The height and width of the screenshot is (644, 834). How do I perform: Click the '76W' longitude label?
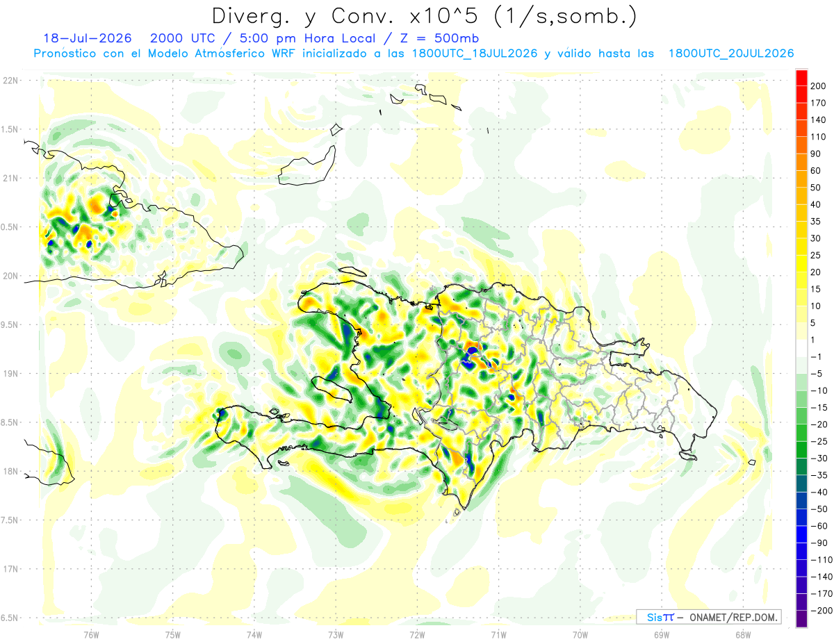click(x=91, y=635)
